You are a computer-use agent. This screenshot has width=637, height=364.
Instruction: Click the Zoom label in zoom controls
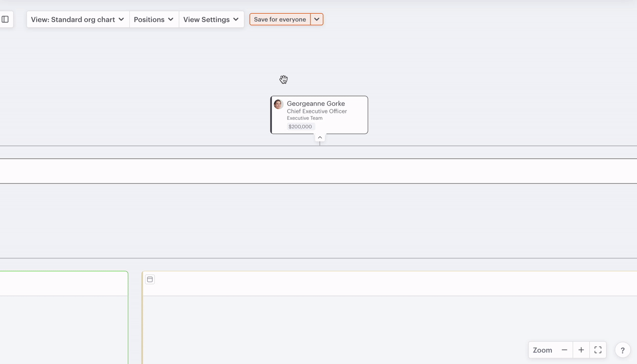click(542, 350)
